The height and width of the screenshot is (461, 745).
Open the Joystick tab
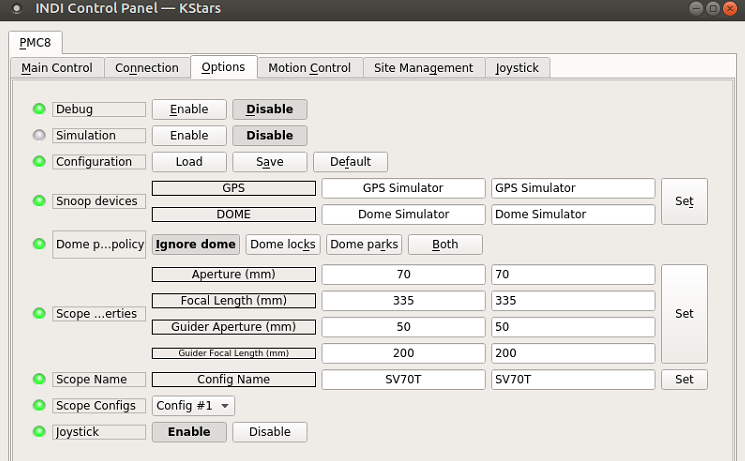(x=517, y=68)
